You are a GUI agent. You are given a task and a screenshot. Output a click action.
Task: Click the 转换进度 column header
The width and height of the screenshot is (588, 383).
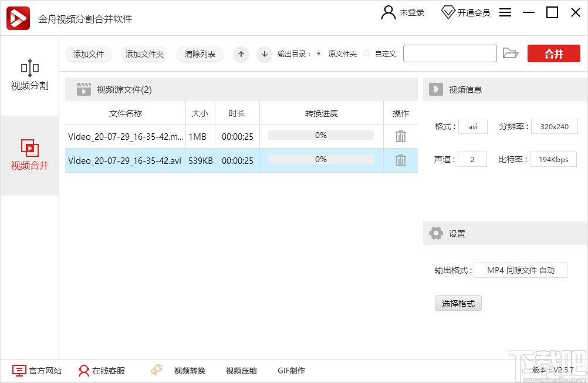tap(322, 113)
